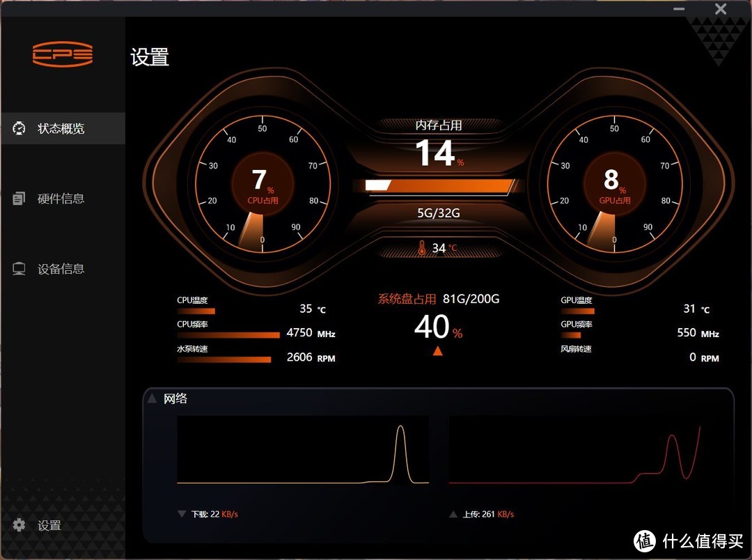Click the 风扇转速 label

tap(576, 349)
